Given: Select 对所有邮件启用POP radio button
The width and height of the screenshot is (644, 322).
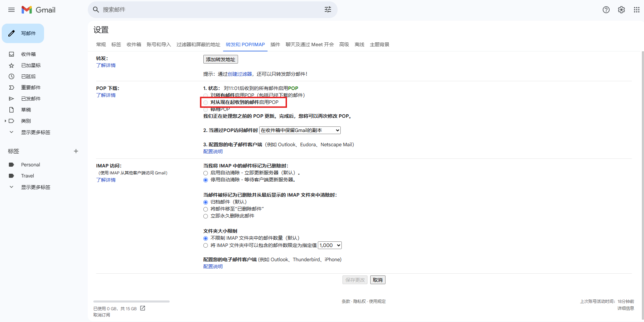Looking at the screenshot, I should pyautogui.click(x=205, y=95).
